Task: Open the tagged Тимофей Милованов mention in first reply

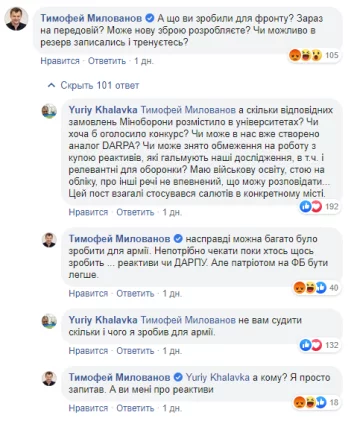Action: (188, 110)
